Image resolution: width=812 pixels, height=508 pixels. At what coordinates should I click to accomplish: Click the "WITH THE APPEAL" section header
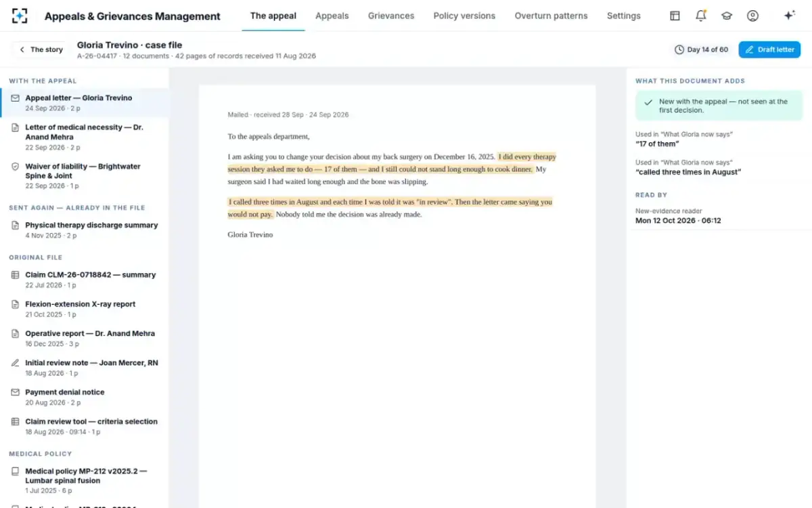tap(43, 81)
